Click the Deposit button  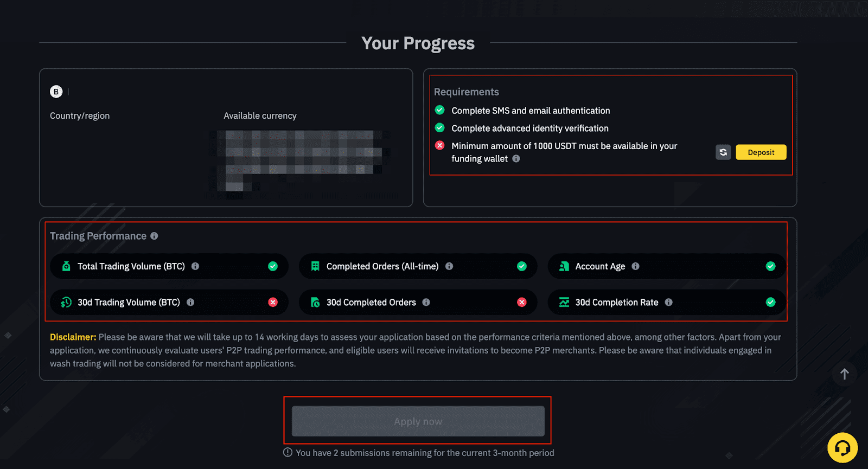tap(760, 152)
